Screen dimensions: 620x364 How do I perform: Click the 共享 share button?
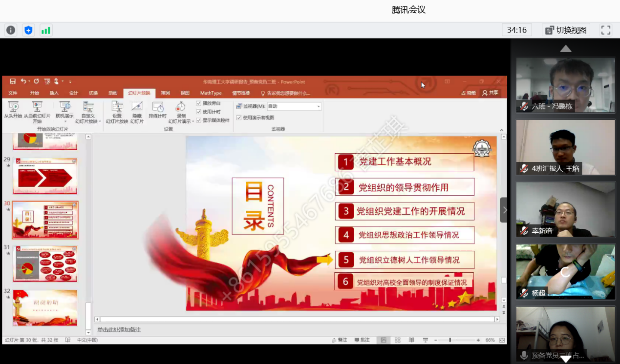(491, 93)
